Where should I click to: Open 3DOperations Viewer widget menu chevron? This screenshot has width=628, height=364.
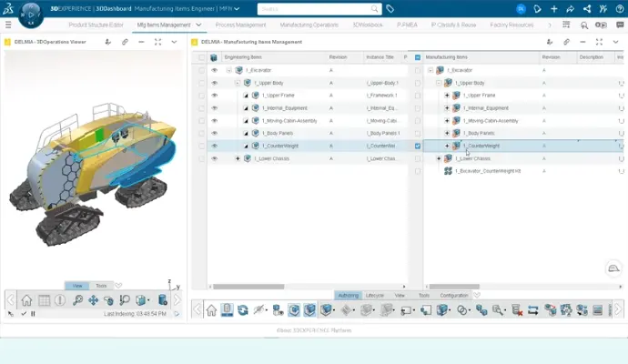tap(174, 42)
